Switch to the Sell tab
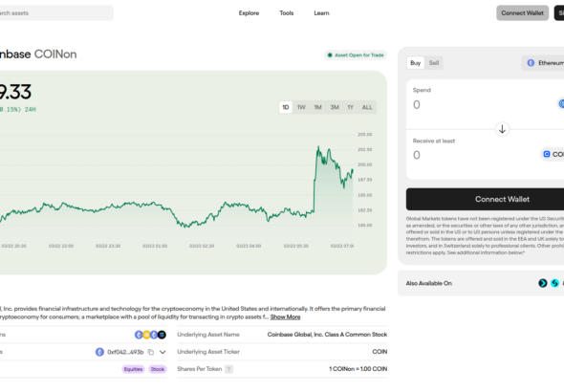The width and height of the screenshot is (564, 392). tap(434, 63)
